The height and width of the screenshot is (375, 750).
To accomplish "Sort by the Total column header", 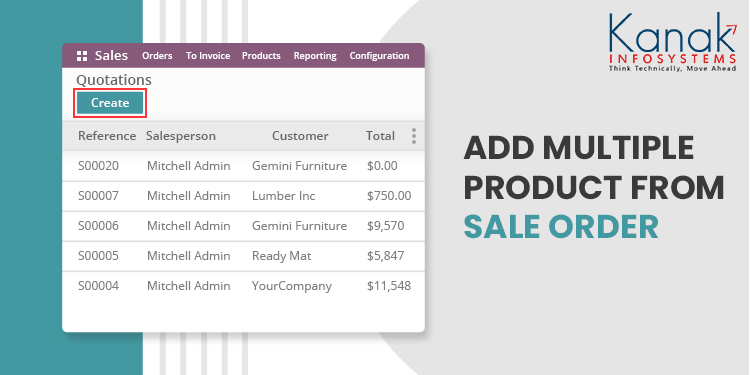I will 380,136.
